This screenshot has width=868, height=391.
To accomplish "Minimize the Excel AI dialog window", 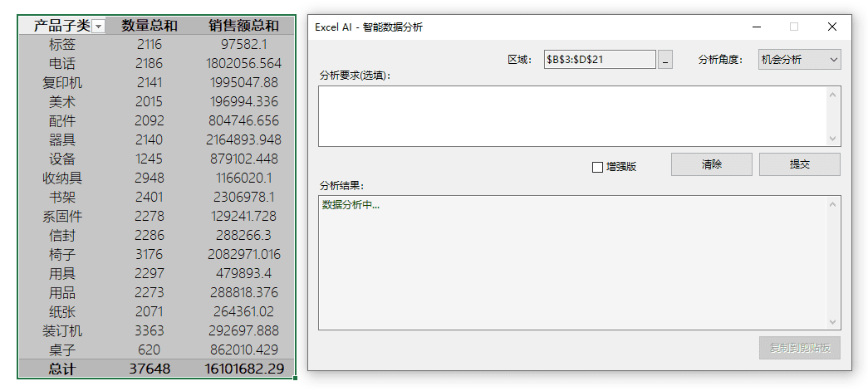I will 756,27.
